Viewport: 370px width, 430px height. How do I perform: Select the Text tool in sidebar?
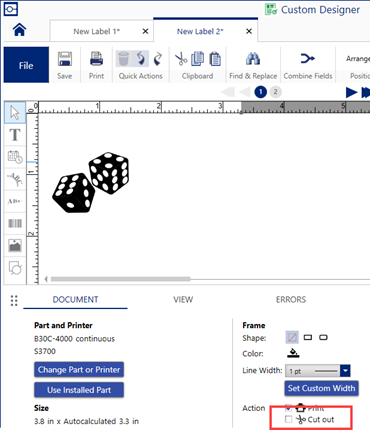pyautogui.click(x=15, y=135)
